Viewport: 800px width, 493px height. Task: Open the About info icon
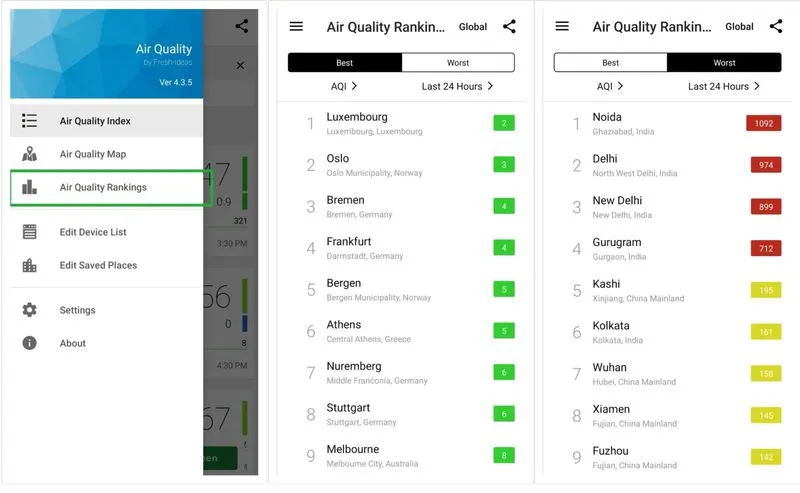click(x=29, y=343)
